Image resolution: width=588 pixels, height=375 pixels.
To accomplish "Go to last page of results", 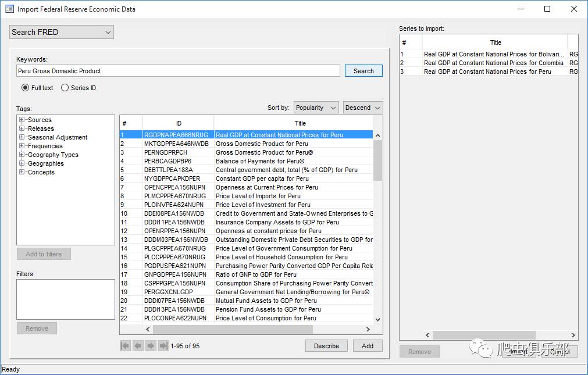I will click(x=163, y=346).
